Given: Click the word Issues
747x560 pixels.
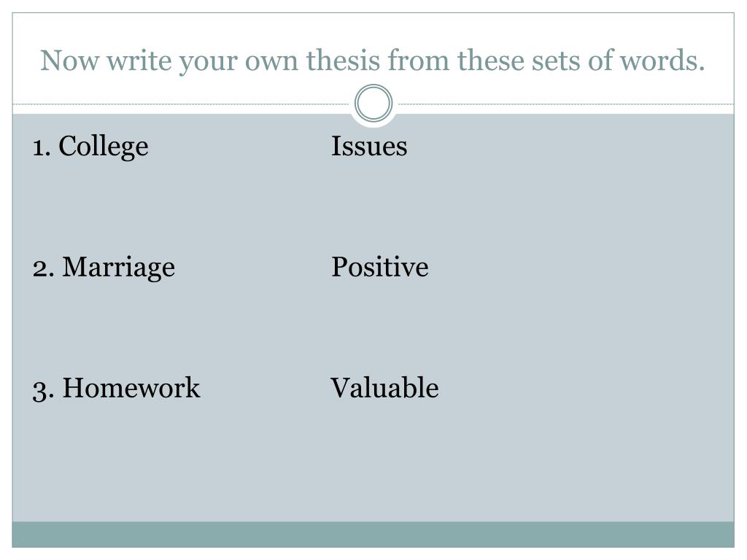Looking at the screenshot, I should 369,146.
